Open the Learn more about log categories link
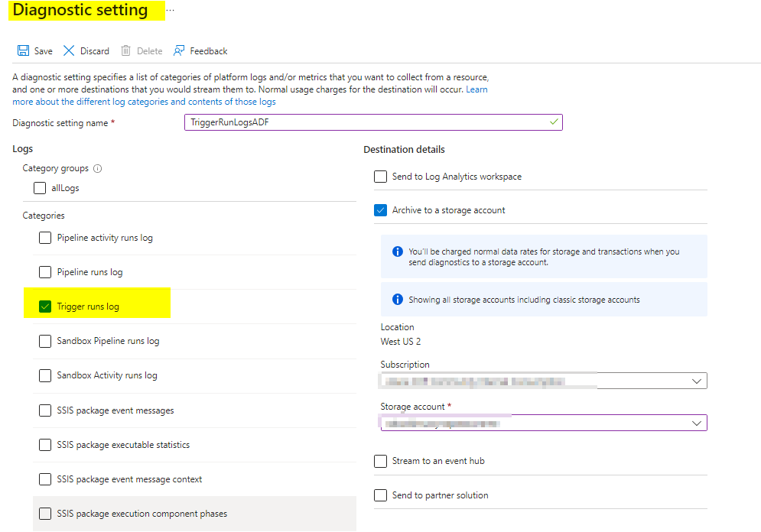Screen dimensions: 761x532 (144, 102)
